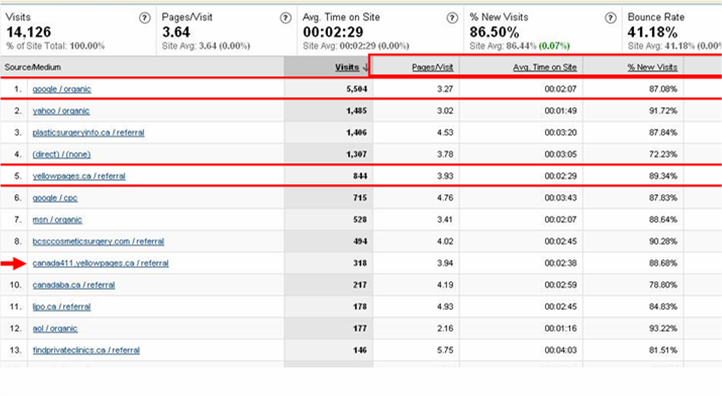Select the Visits total 14,126
This screenshot has height=396, width=722.
tap(29, 32)
